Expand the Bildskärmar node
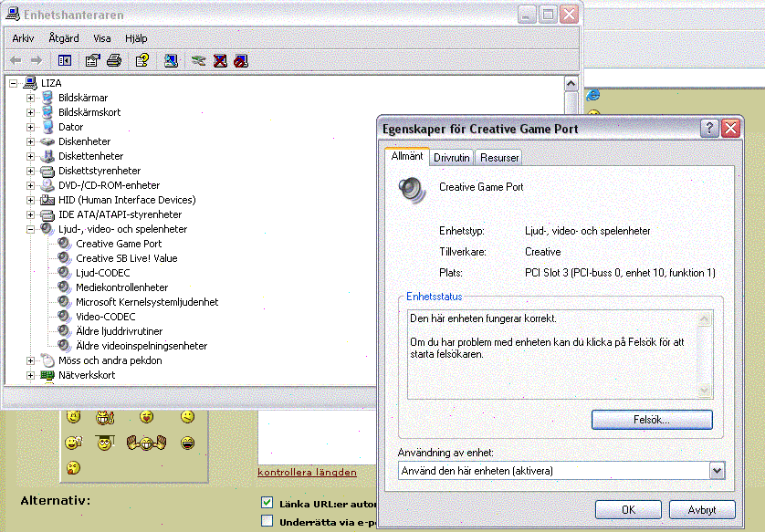This screenshot has height=532, width=765. tap(30, 98)
